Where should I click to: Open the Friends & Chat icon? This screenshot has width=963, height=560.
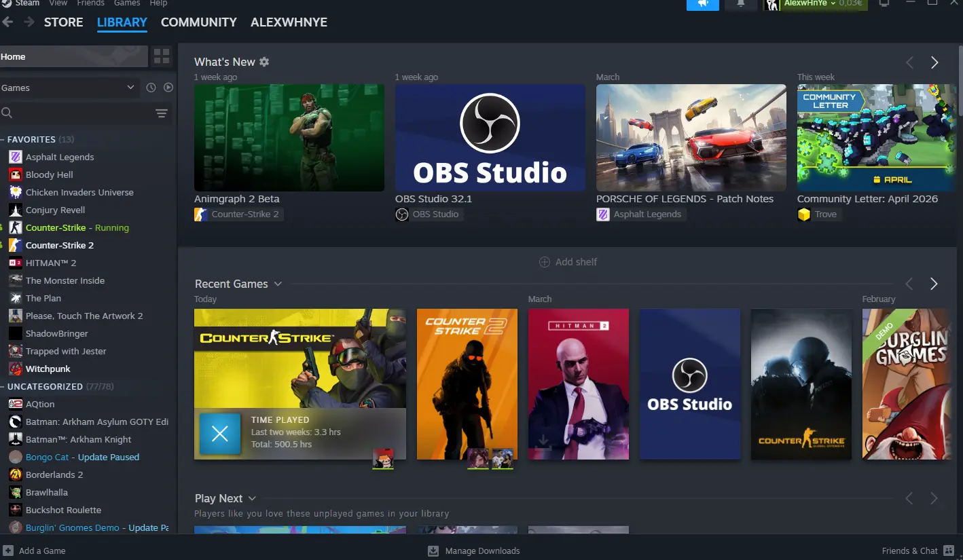(x=949, y=550)
